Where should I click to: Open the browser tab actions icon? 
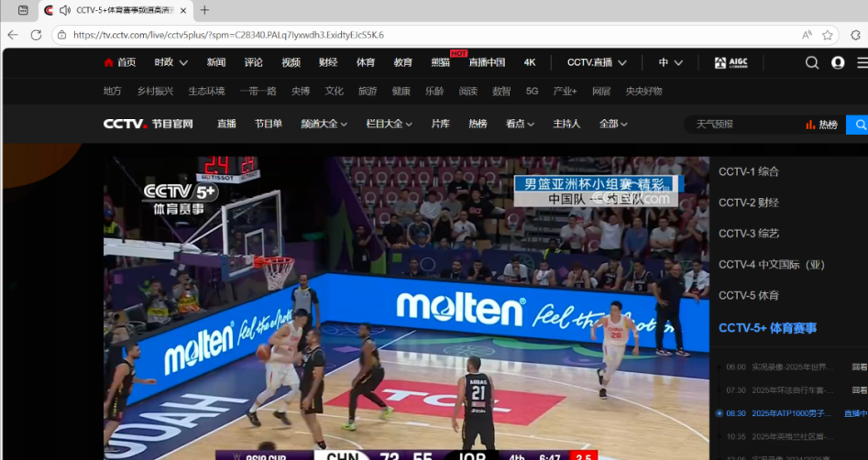click(x=23, y=10)
